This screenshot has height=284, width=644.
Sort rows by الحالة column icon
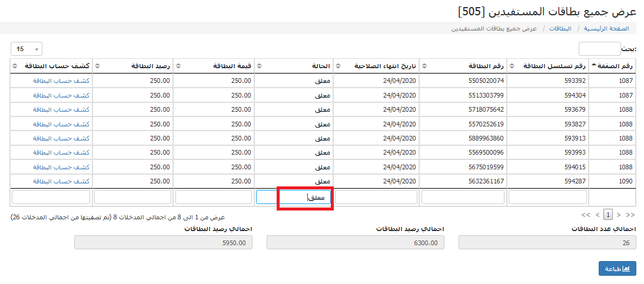pyautogui.click(x=259, y=66)
